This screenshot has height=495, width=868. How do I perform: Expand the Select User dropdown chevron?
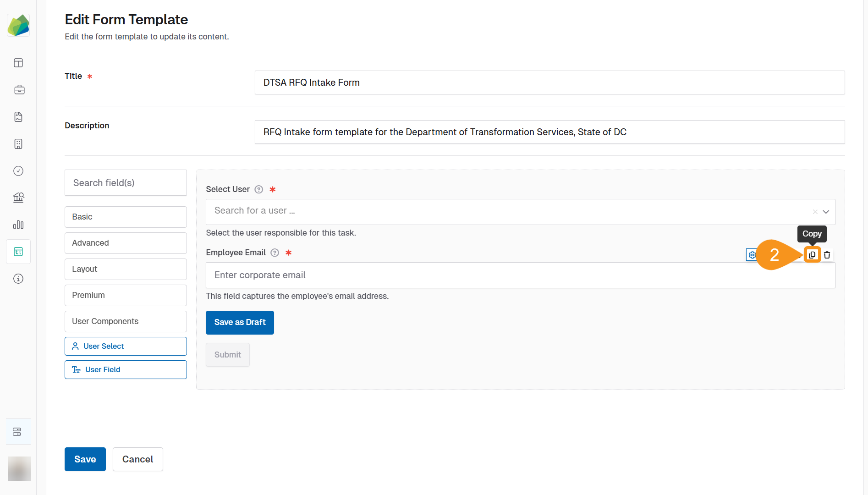click(826, 212)
